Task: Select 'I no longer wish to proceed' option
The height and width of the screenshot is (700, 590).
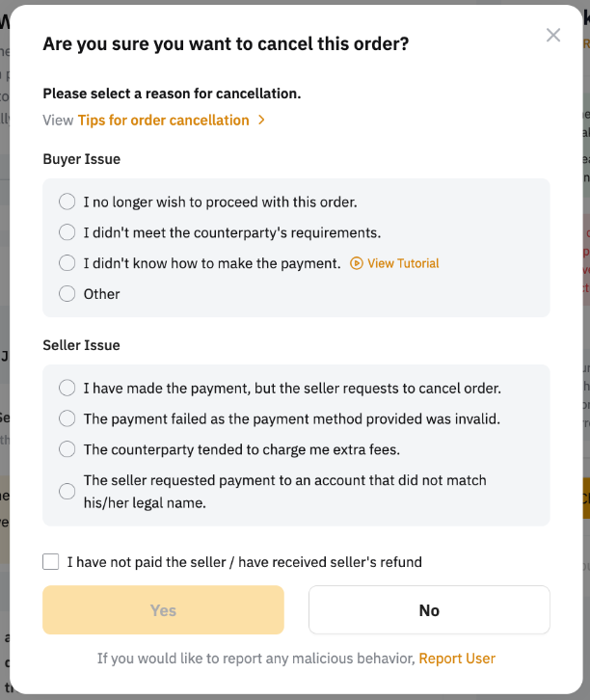Action: pos(67,202)
